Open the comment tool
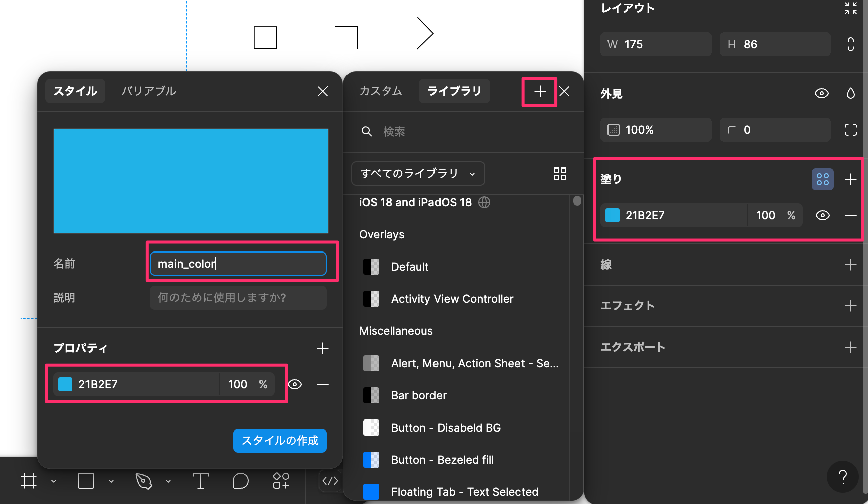 coord(240,481)
